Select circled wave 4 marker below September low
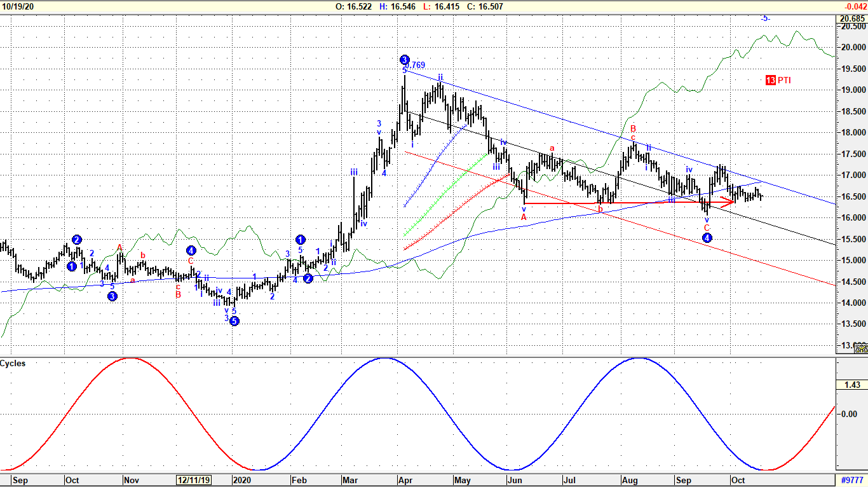 pyautogui.click(x=707, y=238)
